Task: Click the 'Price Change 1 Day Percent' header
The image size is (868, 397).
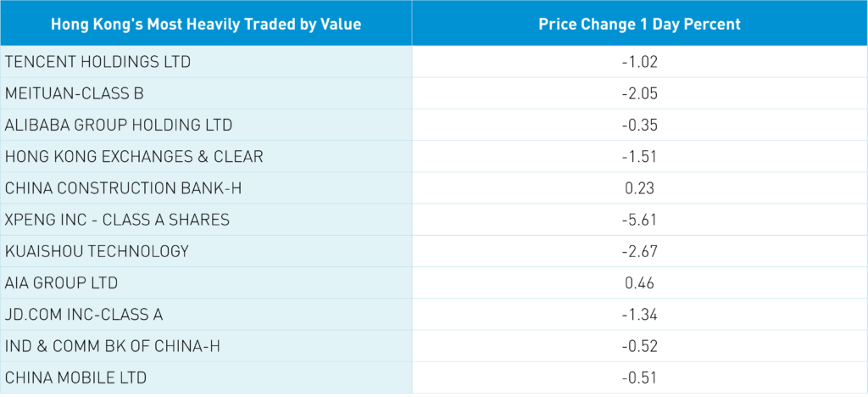Action: coord(639,24)
